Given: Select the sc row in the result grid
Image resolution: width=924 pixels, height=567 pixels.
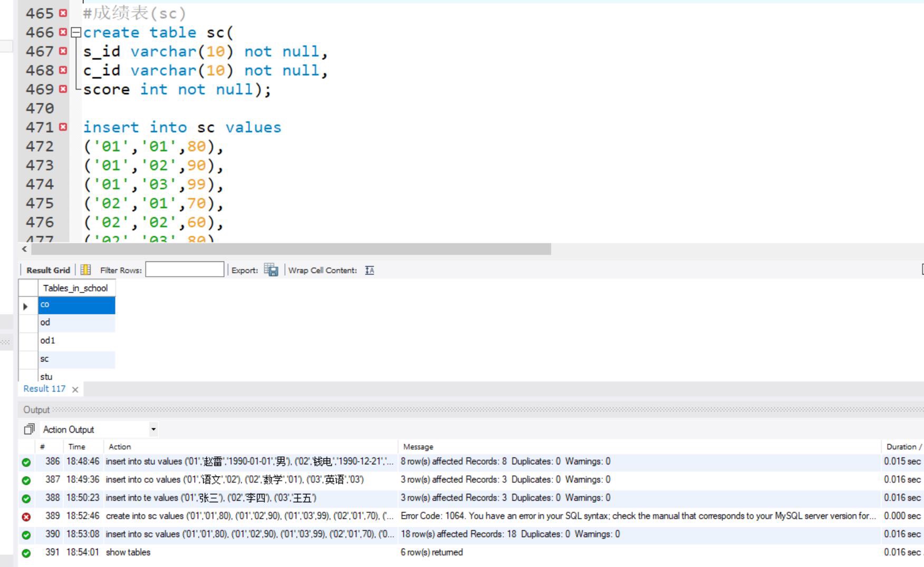Looking at the screenshot, I should pyautogui.click(x=76, y=359).
